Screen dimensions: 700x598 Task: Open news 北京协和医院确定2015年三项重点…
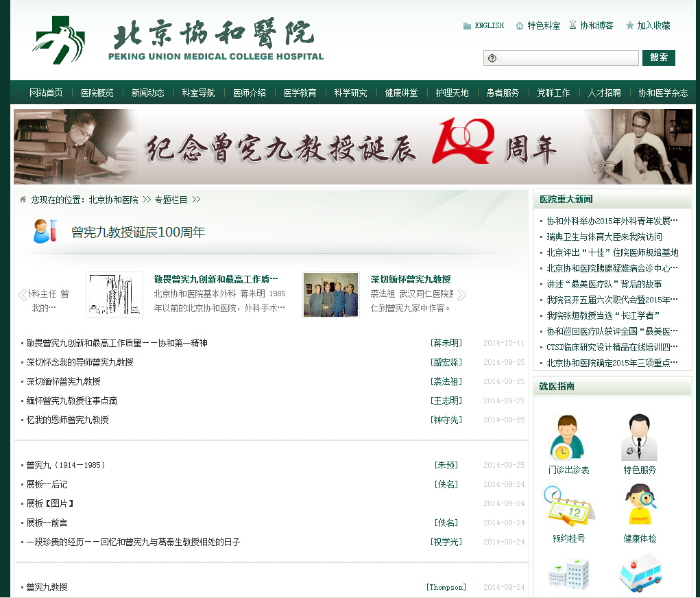[612, 363]
